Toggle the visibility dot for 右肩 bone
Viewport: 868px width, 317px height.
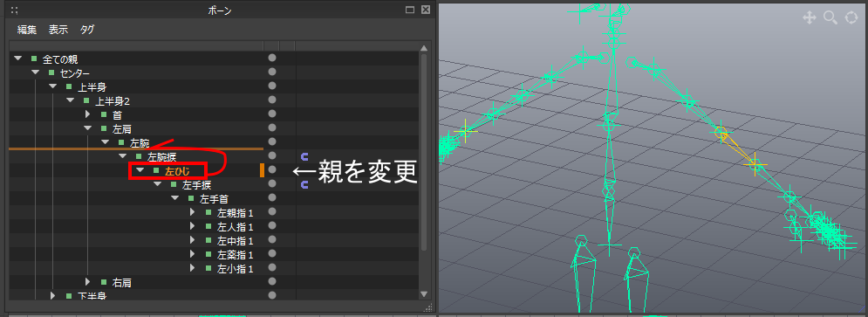(x=272, y=282)
